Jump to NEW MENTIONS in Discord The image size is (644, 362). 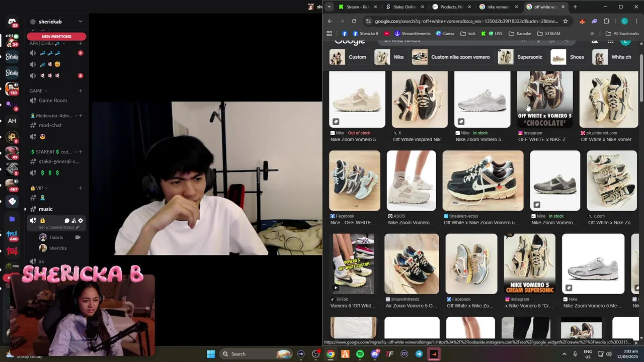click(56, 36)
